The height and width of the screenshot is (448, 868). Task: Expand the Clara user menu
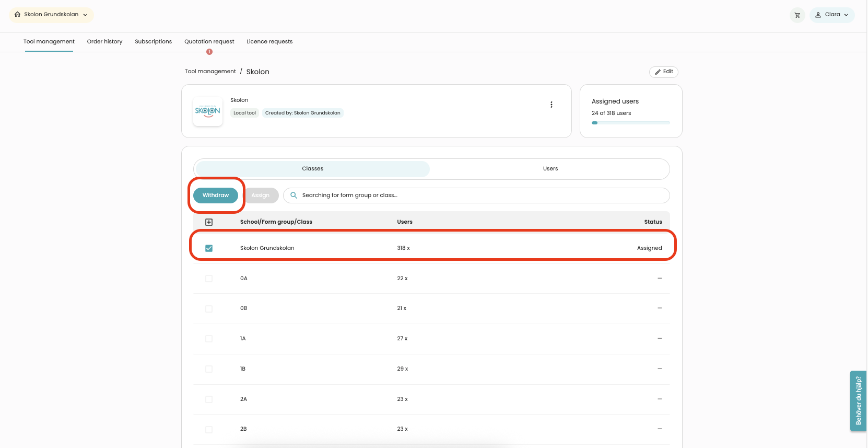[x=831, y=15]
